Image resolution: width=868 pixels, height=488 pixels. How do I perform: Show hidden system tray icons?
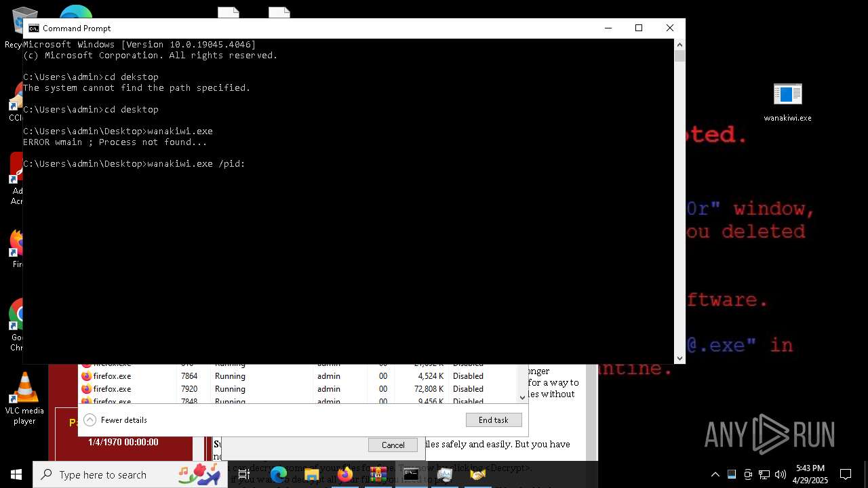(x=715, y=474)
